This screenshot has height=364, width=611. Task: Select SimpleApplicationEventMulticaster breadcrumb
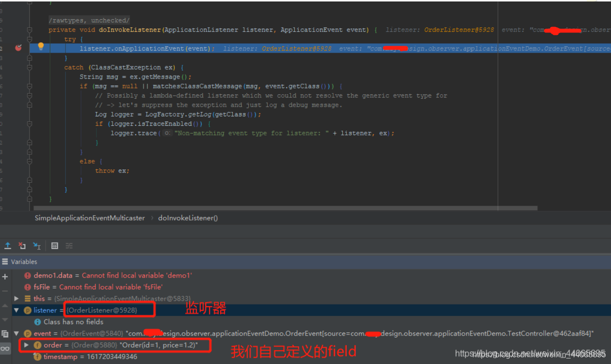90,218
